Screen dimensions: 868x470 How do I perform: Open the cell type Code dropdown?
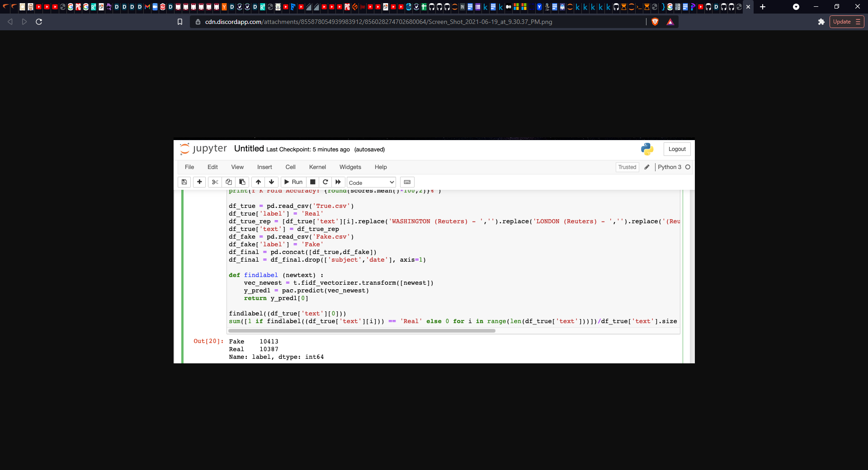click(371, 183)
